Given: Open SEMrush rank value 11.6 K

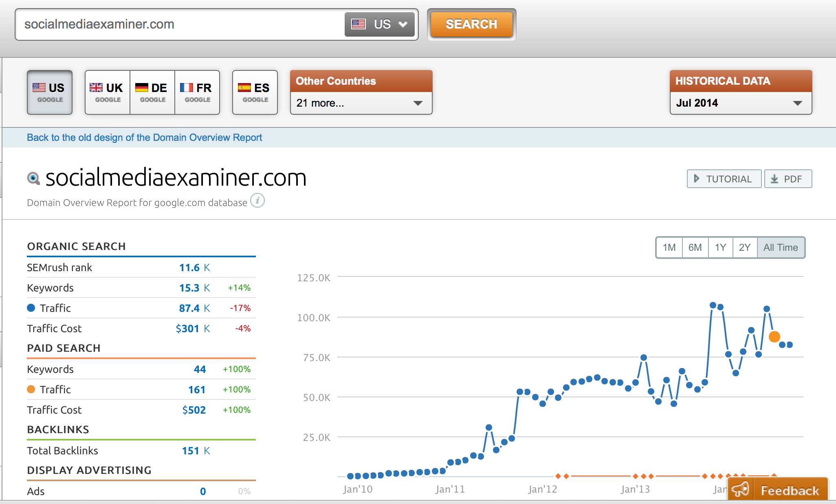Looking at the screenshot, I should click(x=195, y=267).
